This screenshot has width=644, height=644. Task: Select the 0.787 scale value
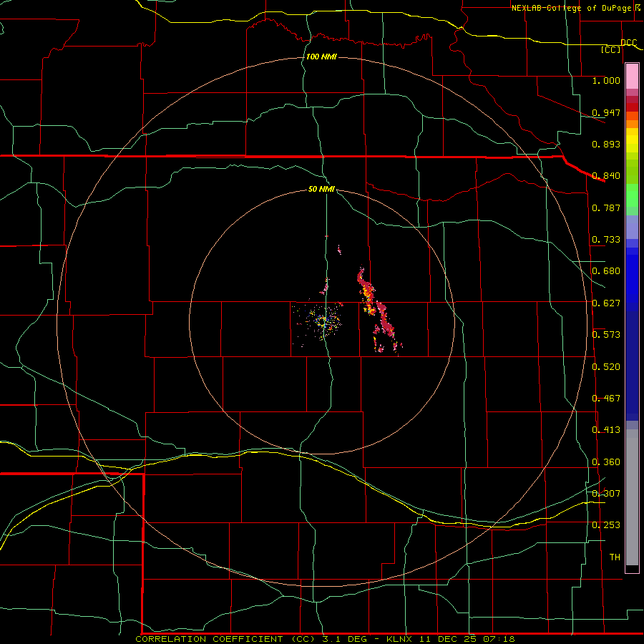pyautogui.click(x=606, y=208)
